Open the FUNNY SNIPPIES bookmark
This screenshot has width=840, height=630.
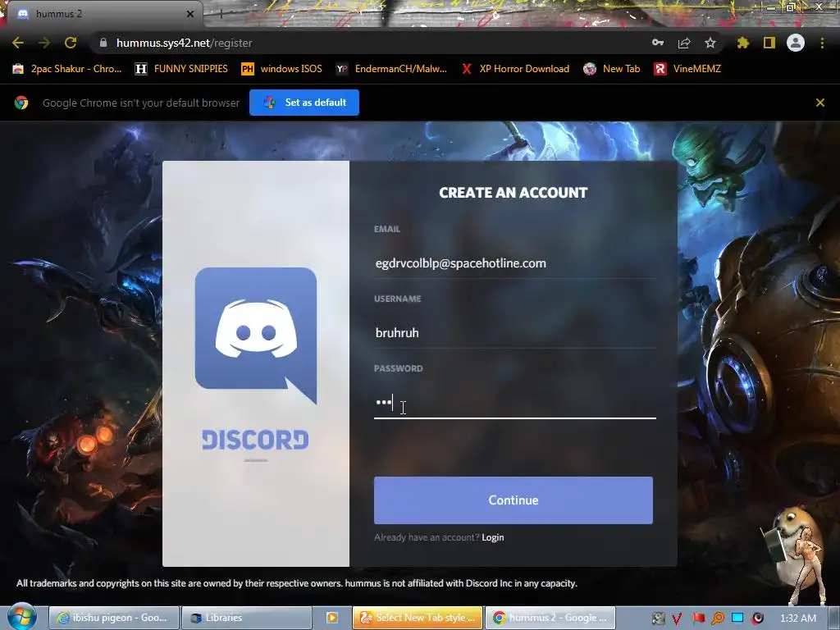point(181,69)
